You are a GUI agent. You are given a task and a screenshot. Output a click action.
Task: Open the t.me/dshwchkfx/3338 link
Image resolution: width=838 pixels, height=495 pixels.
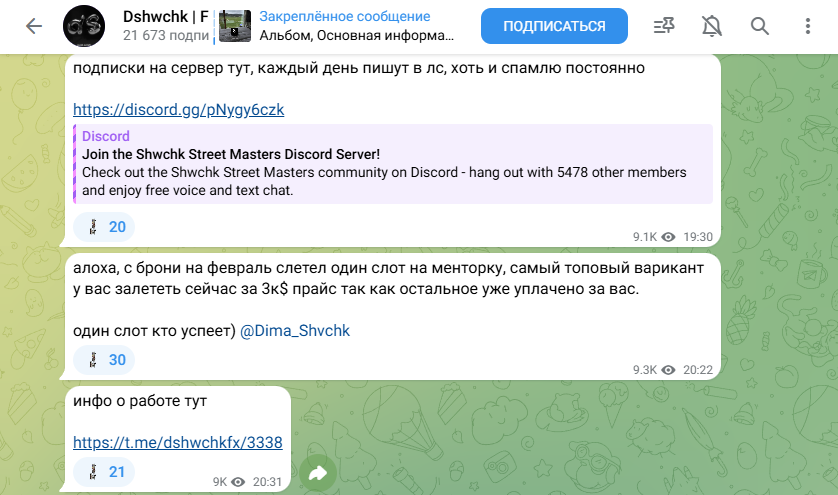[x=178, y=443]
